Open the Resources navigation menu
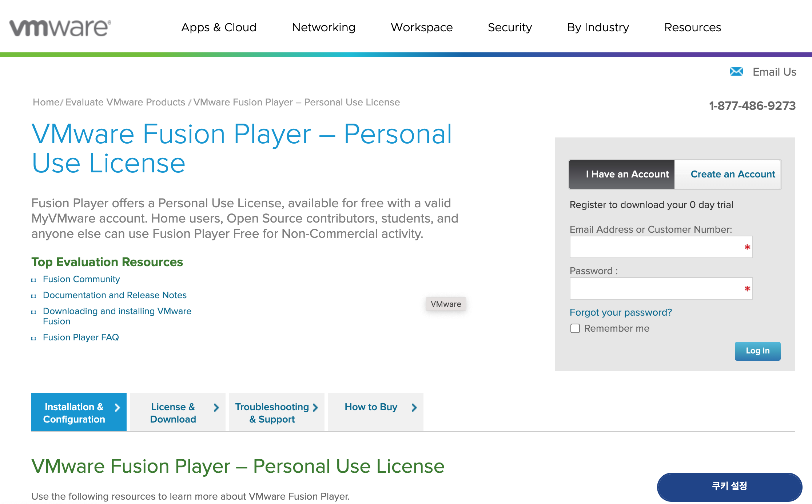This screenshot has width=812, height=504. tap(692, 27)
